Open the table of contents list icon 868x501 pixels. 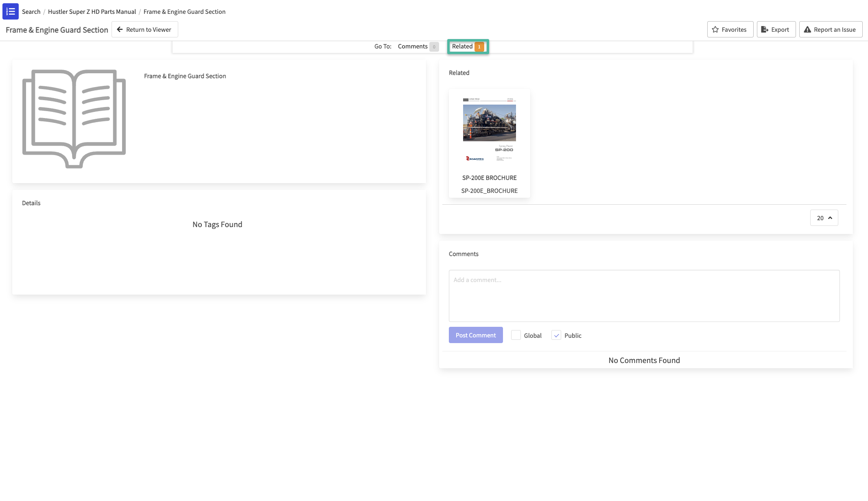click(x=11, y=11)
